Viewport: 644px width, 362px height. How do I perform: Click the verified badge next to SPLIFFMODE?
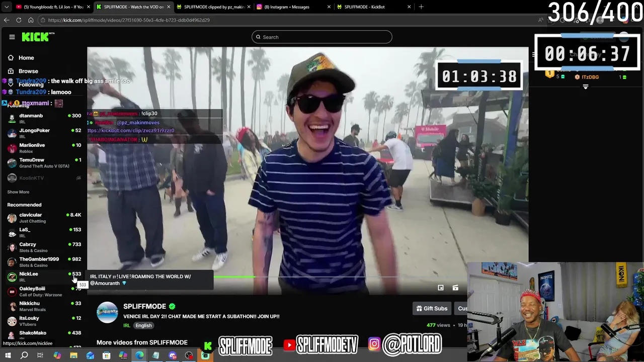[172, 306]
